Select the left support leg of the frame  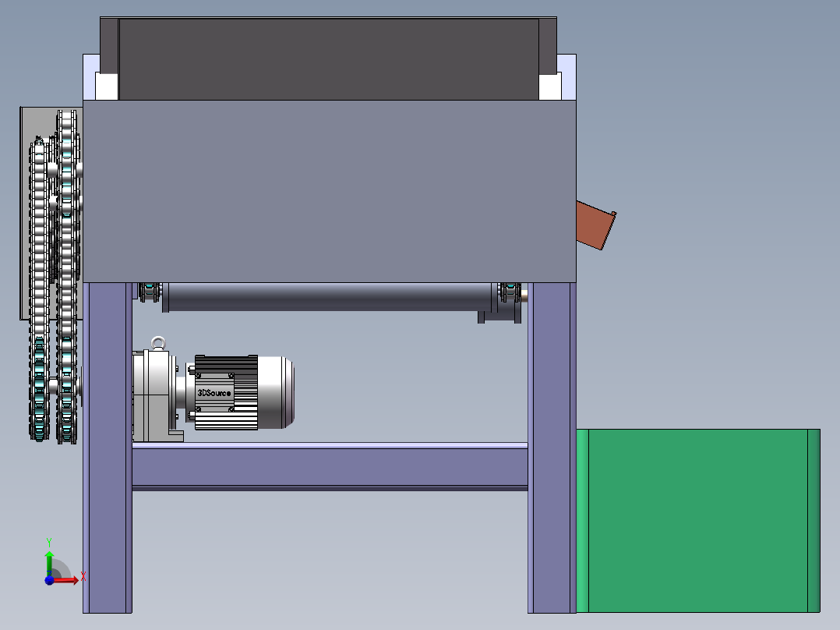coord(108,448)
